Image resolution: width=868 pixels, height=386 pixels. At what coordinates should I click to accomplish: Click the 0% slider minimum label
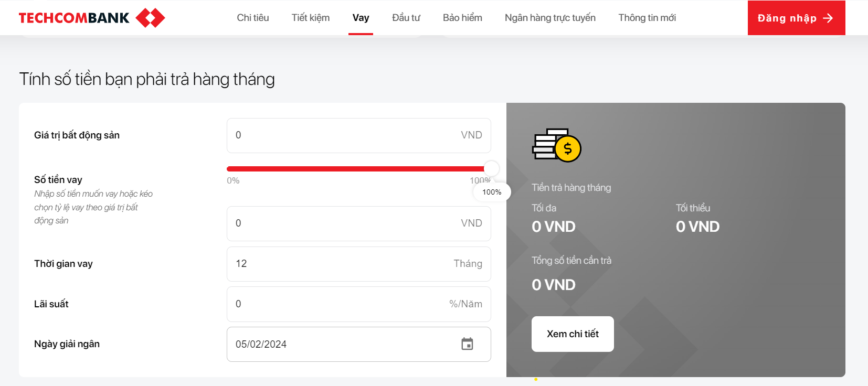coord(233,180)
